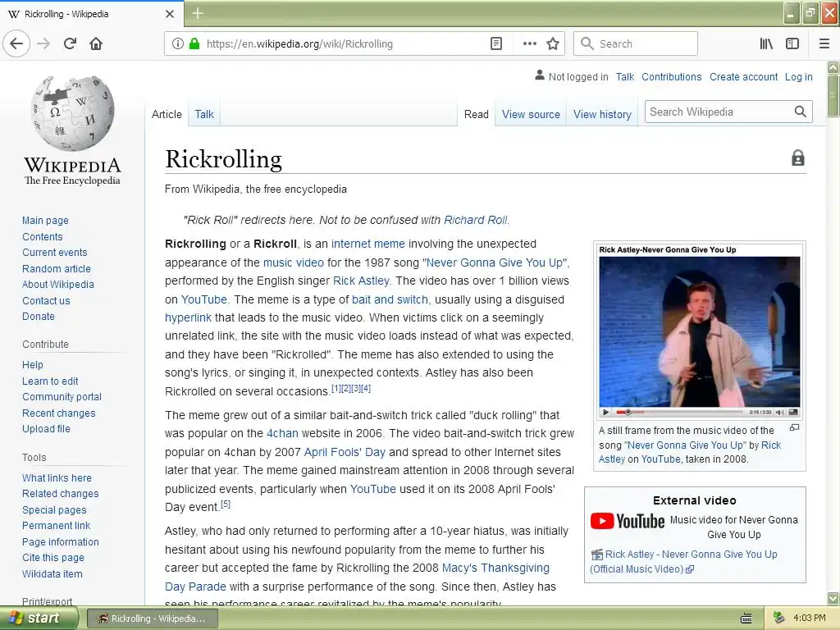Go to Random article in sidebar
This screenshot has width=840, height=630.
(57, 268)
